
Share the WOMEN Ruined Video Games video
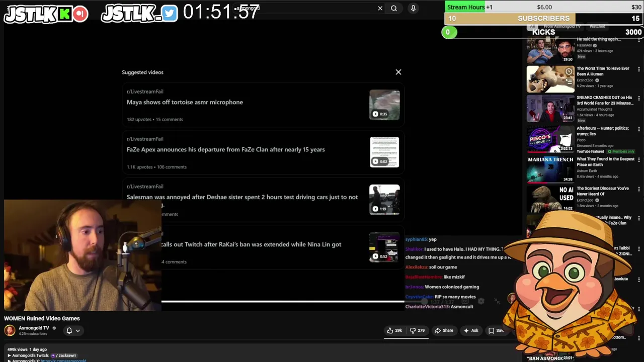(x=444, y=330)
